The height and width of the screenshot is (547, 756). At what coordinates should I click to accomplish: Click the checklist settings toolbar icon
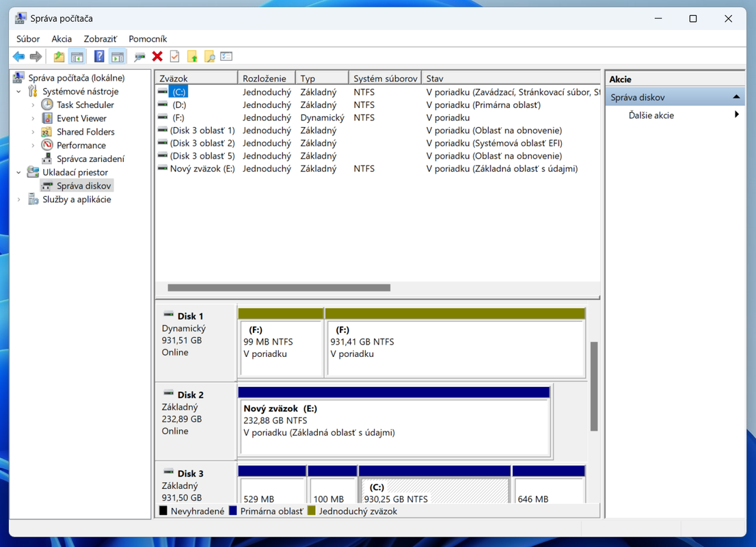point(227,57)
